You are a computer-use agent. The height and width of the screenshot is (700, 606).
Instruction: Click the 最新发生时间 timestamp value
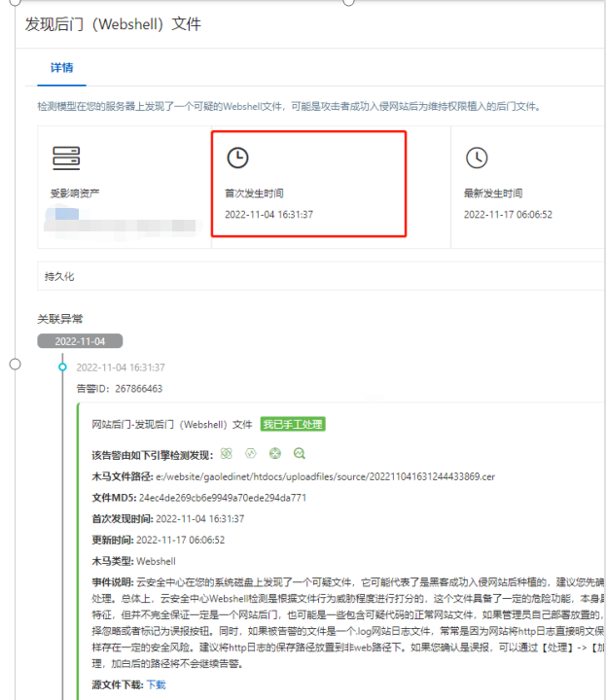point(508,214)
